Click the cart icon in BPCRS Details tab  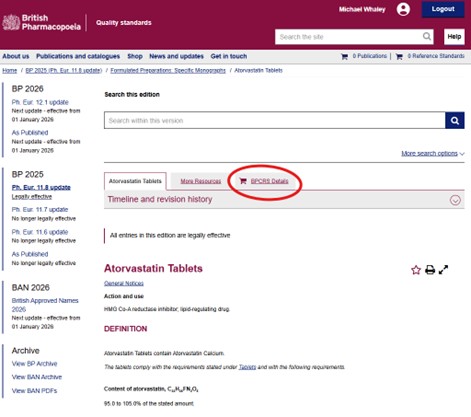tap(243, 181)
